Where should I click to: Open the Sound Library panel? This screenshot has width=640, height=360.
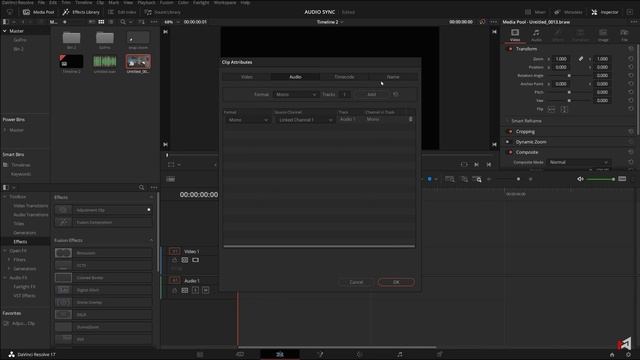pos(162,12)
